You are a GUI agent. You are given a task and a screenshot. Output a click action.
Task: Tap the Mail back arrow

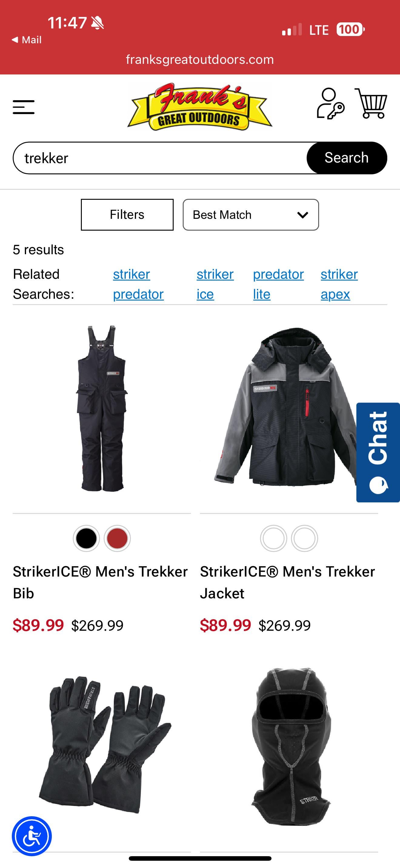click(26, 40)
